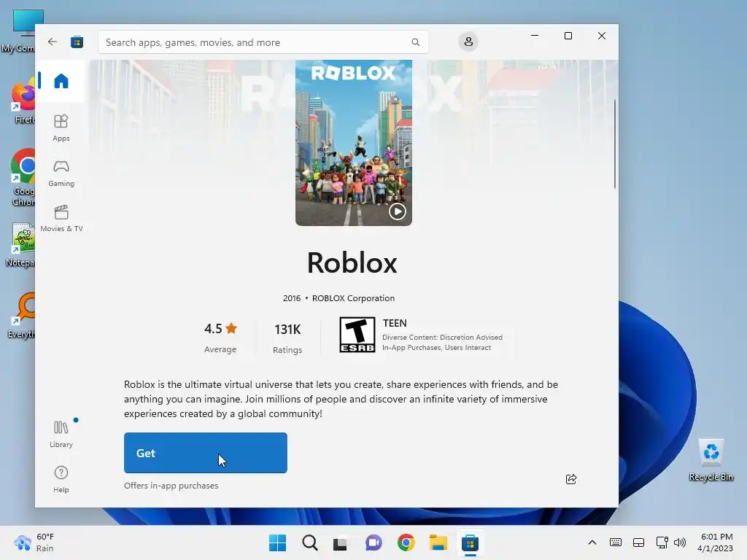The image size is (747, 560).
Task: Close the Microsoft Store window
Action: 602,36
